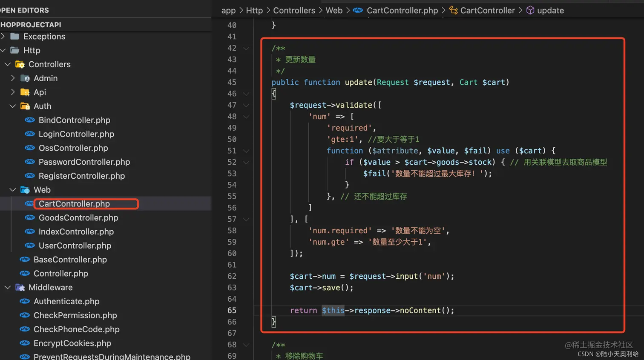Image resolution: width=644 pixels, height=360 pixels.
Task: Click the Admin folder icon
Action: 25,78
